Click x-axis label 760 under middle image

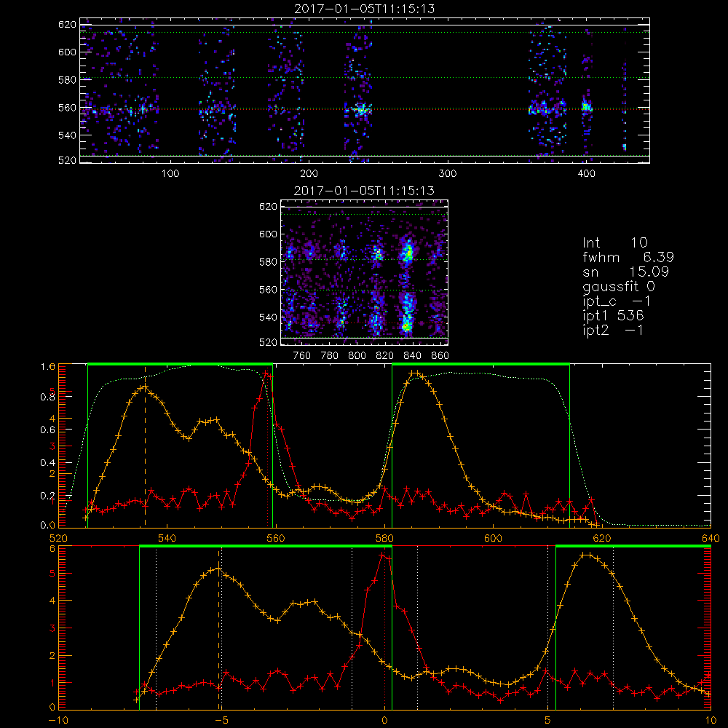coord(302,356)
